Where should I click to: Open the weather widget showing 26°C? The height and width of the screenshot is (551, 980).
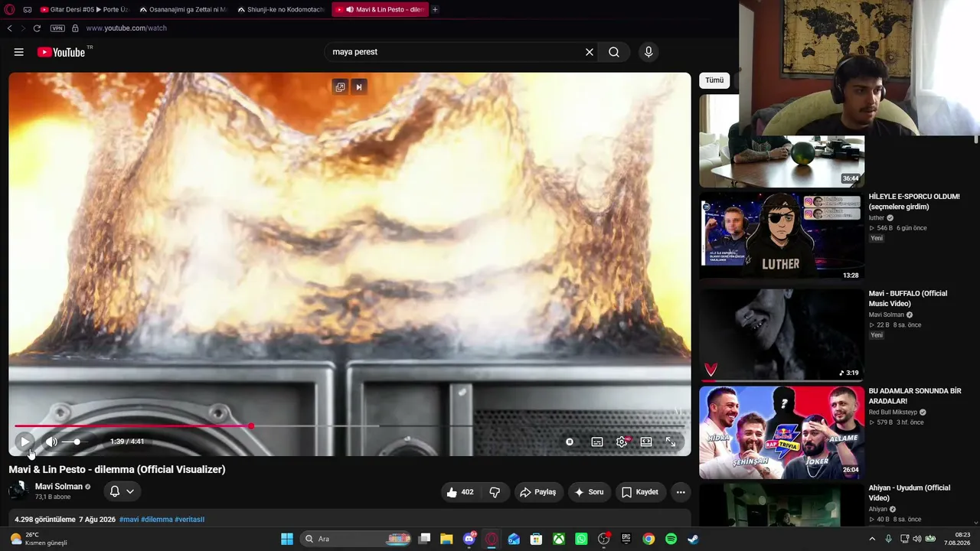(38, 539)
